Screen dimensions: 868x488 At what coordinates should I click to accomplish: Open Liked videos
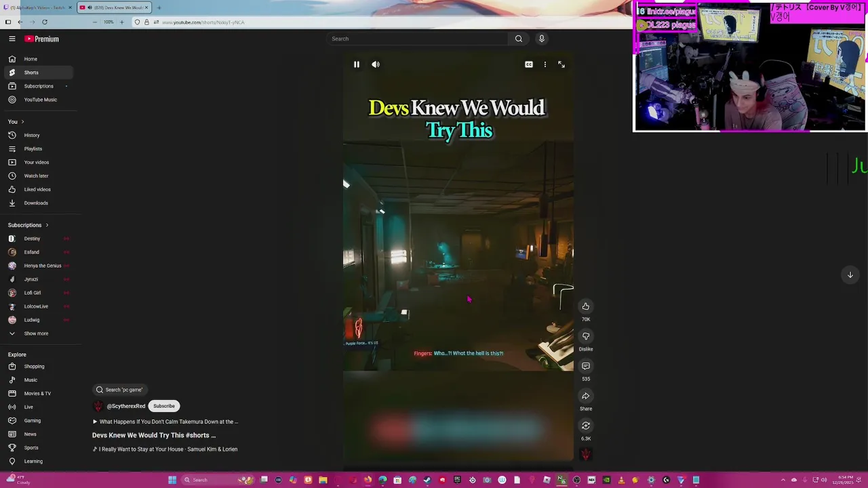(40, 189)
